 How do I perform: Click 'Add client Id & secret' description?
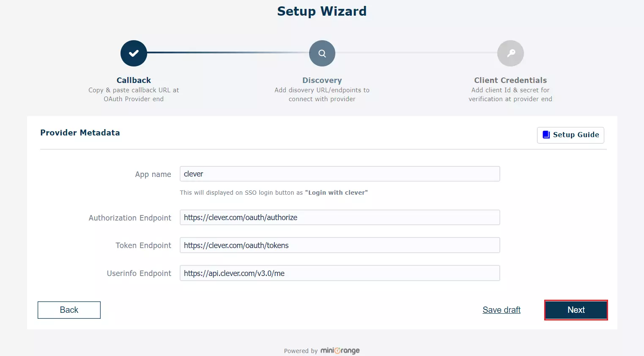pyautogui.click(x=510, y=94)
